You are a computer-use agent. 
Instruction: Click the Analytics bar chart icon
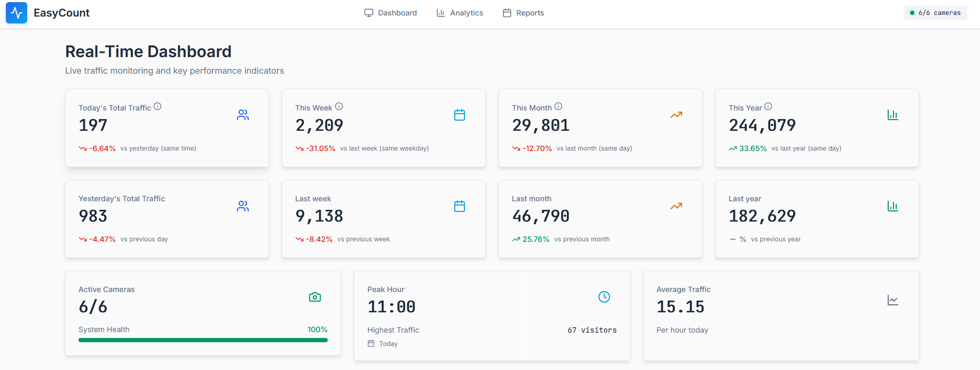coord(440,13)
